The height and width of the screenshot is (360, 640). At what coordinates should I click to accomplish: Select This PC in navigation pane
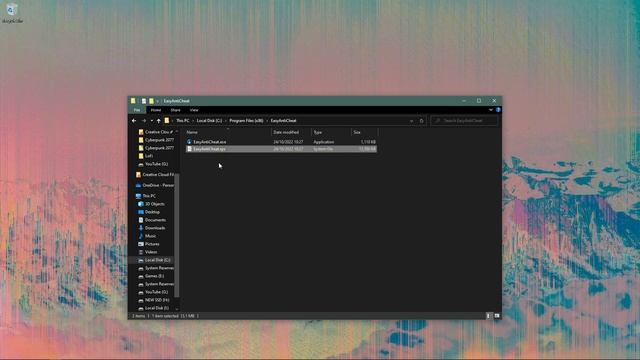pyautogui.click(x=146, y=196)
